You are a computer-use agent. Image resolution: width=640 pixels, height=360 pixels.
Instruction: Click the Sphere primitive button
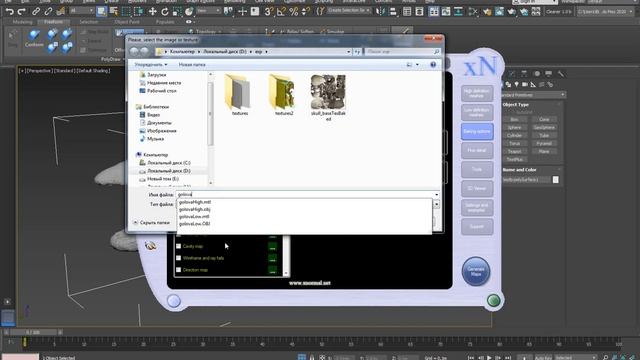514,127
